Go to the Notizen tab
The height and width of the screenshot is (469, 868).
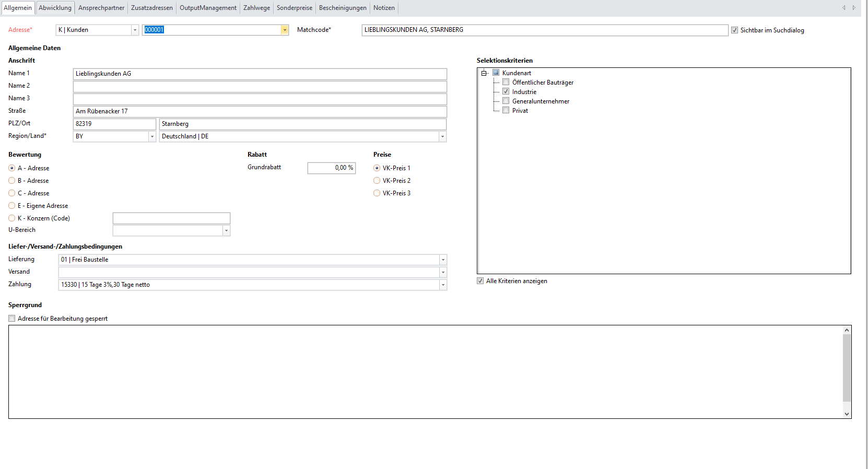(384, 8)
